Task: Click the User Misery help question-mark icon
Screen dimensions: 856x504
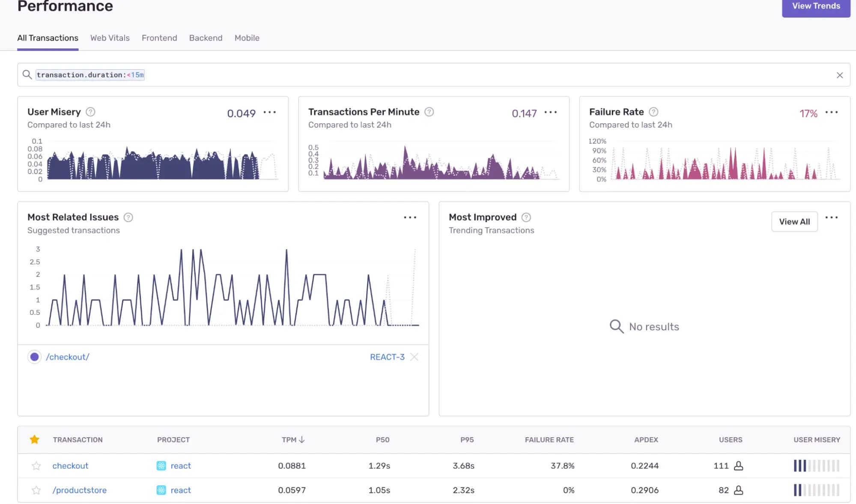Action: point(90,112)
